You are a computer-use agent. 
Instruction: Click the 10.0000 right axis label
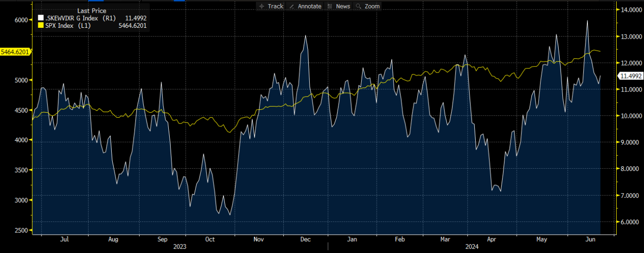tap(630, 116)
